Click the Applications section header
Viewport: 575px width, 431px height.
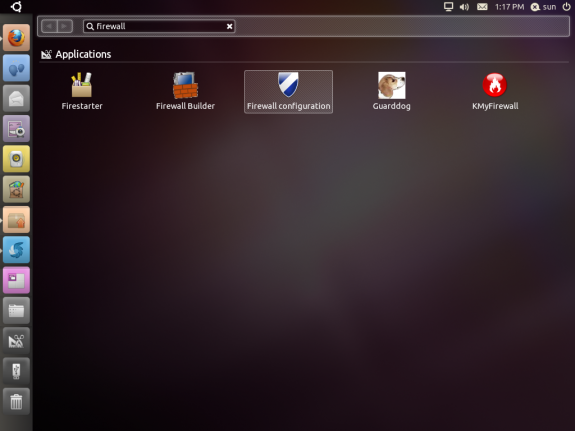tap(76, 54)
